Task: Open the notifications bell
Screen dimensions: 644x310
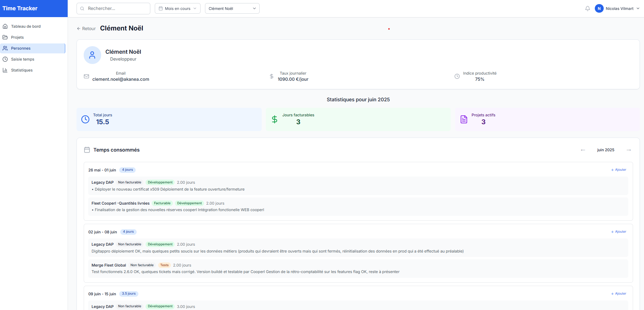Action: coord(587,9)
